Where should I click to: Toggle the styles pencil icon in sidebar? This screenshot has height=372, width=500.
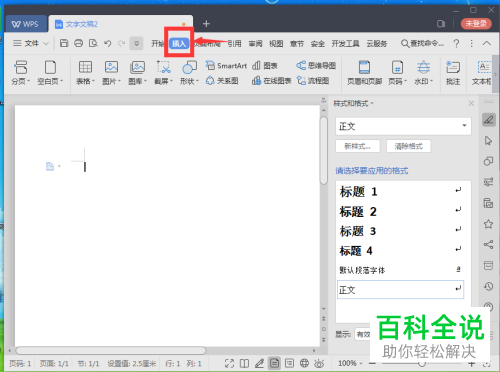tap(488, 120)
